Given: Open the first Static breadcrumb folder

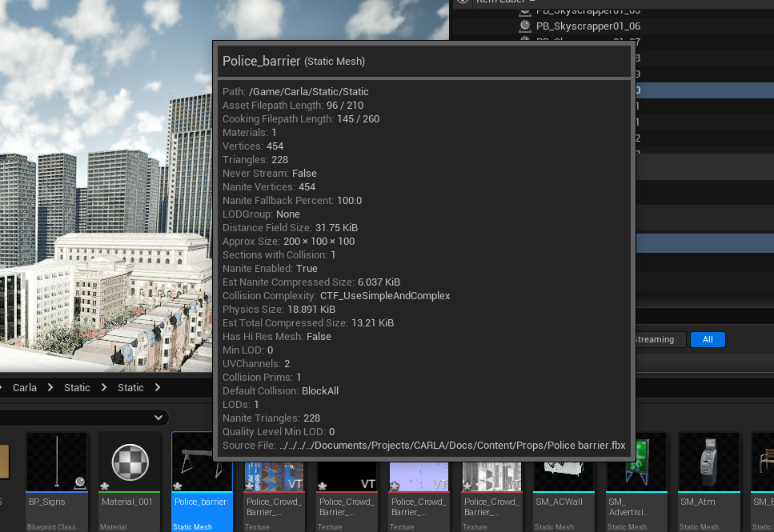Looking at the screenshot, I should tap(77, 388).
